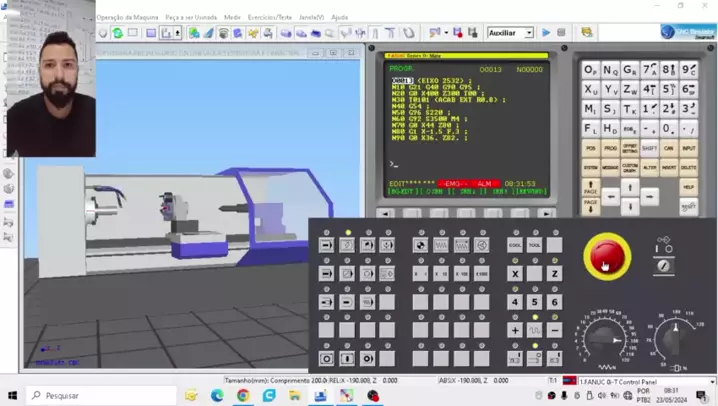The image size is (718, 406).
Task: Open Microsoft Edge from the taskbar
Action: [x=217, y=396]
